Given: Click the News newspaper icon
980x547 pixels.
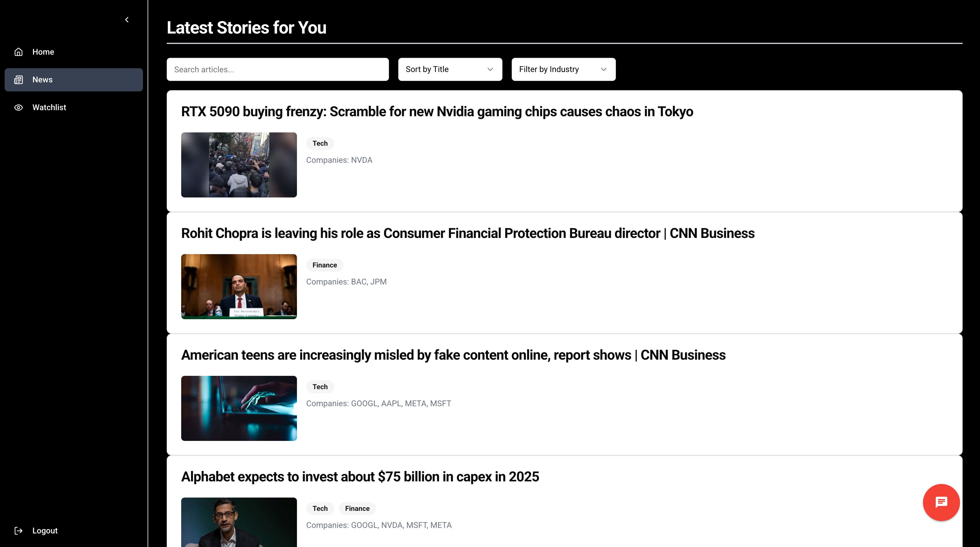Looking at the screenshot, I should [19, 80].
